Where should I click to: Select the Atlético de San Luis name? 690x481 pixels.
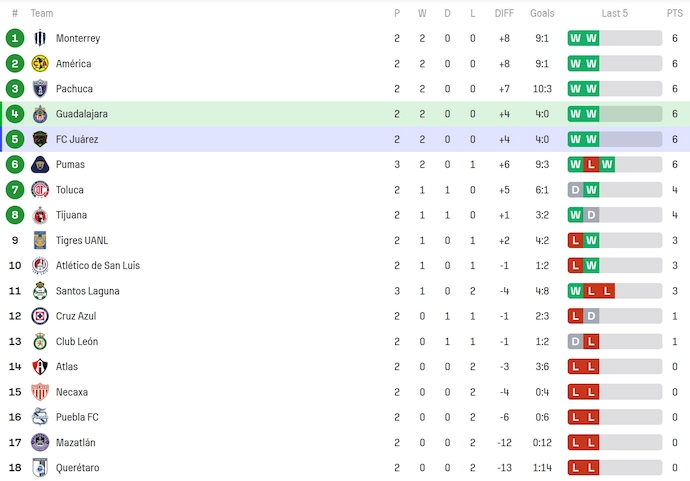click(x=98, y=265)
